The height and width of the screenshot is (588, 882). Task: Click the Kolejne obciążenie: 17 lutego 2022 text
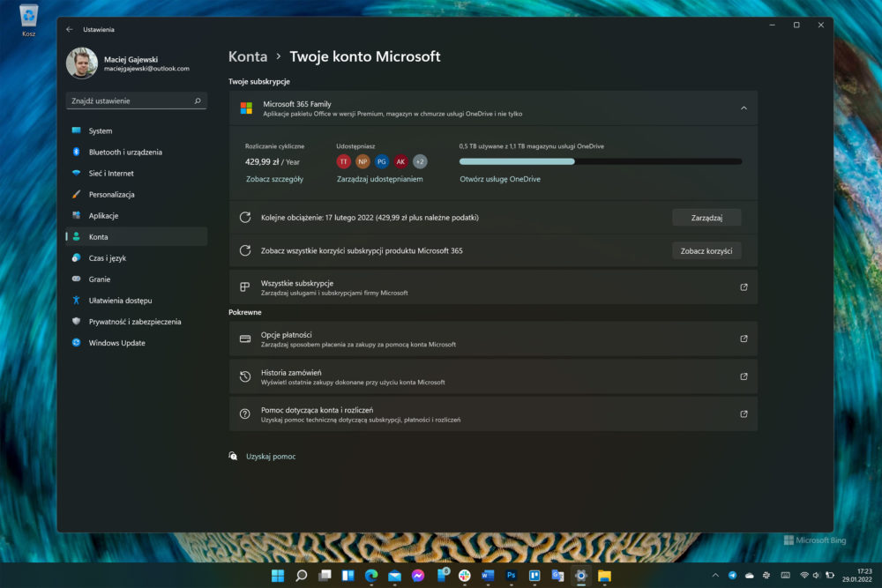point(370,218)
